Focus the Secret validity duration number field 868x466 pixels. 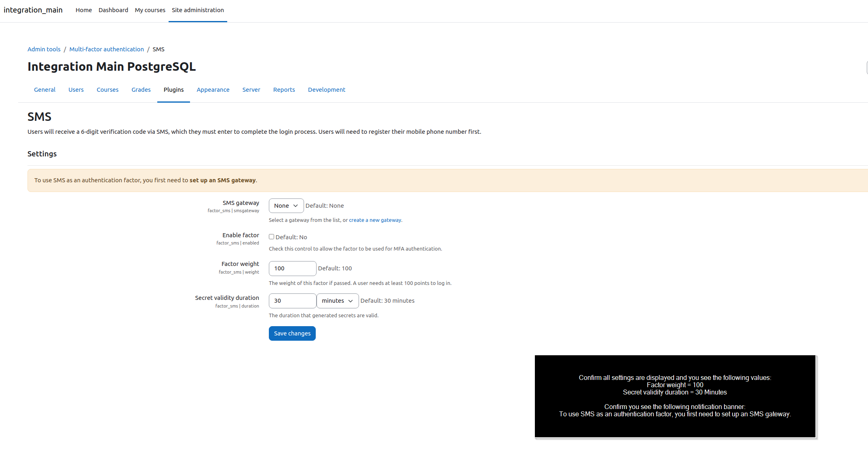click(292, 301)
